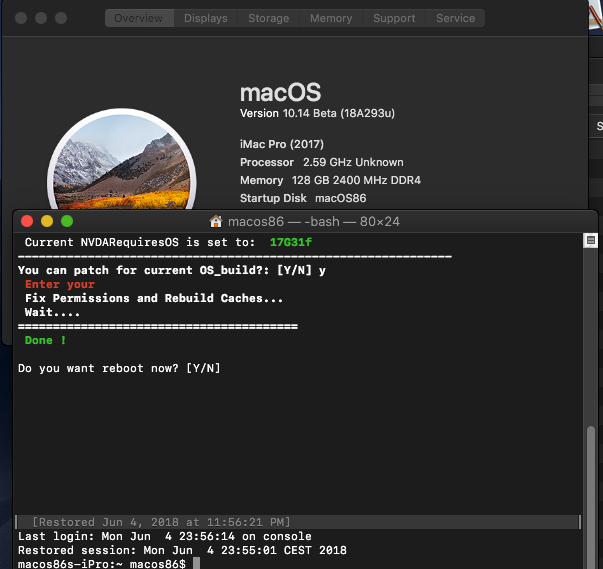Switch to the Storage tab
The image size is (603, 569).
click(268, 18)
